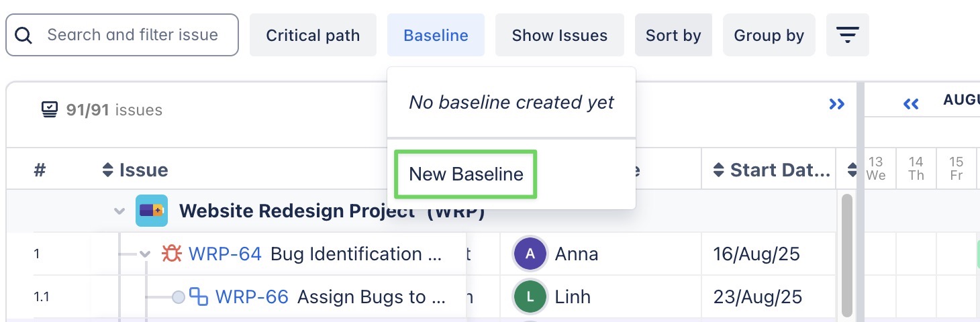Toggle the Show Issues button
This screenshot has height=322, width=980.
tap(559, 35)
